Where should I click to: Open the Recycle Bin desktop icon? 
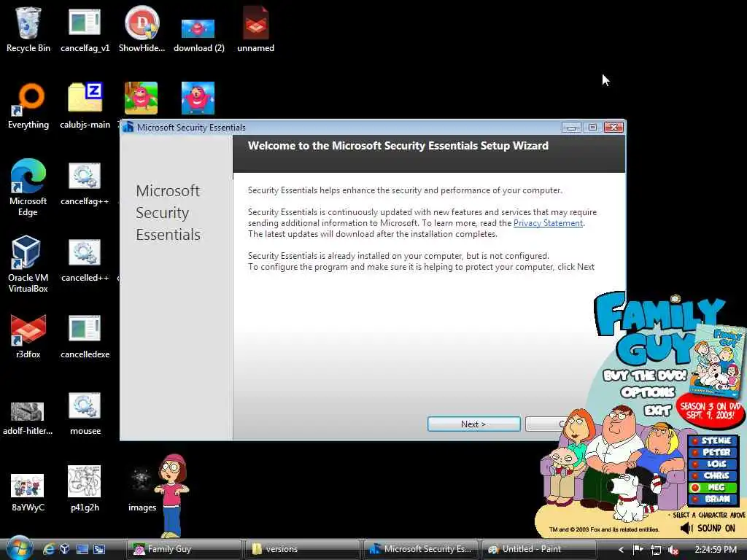click(x=28, y=29)
